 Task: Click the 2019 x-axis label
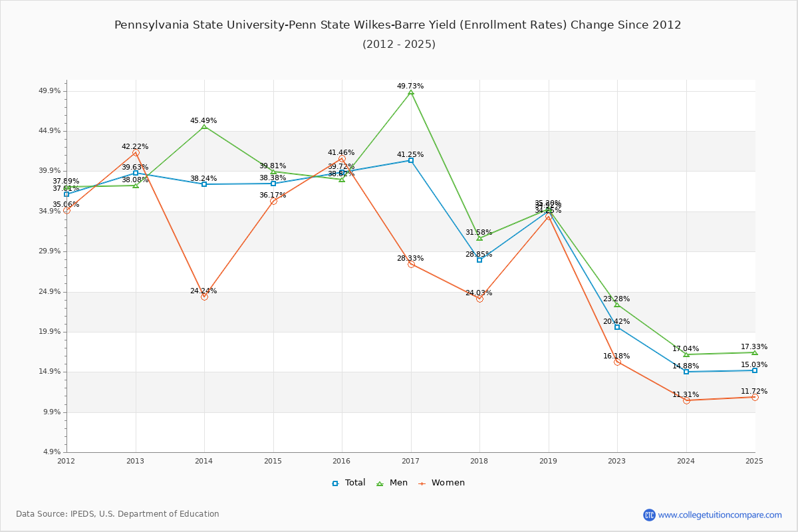(x=549, y=461)
